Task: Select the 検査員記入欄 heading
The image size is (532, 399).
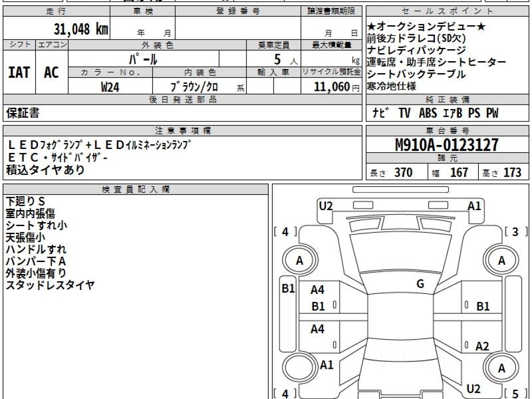Action: click(x=136, y=189)
